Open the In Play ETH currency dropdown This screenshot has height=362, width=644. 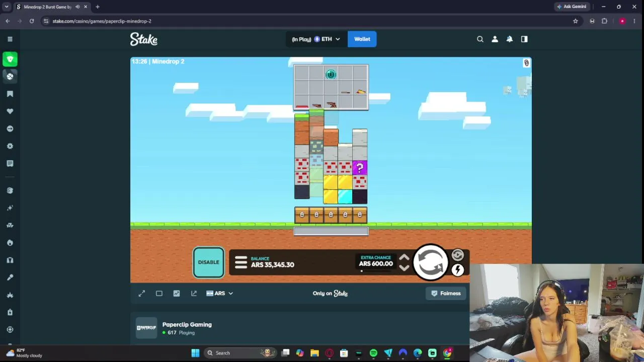pos(316,39)
